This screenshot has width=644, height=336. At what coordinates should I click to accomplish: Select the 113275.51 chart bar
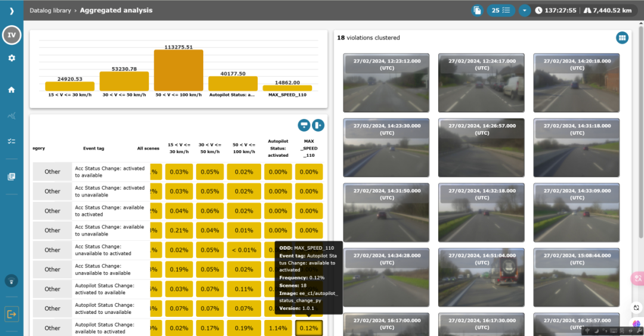click(179, 70)
